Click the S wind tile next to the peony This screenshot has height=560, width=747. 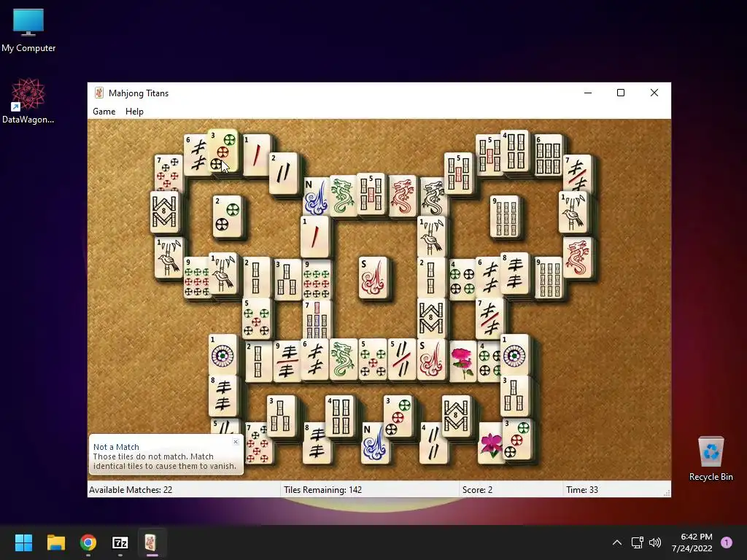coord(431,359)
